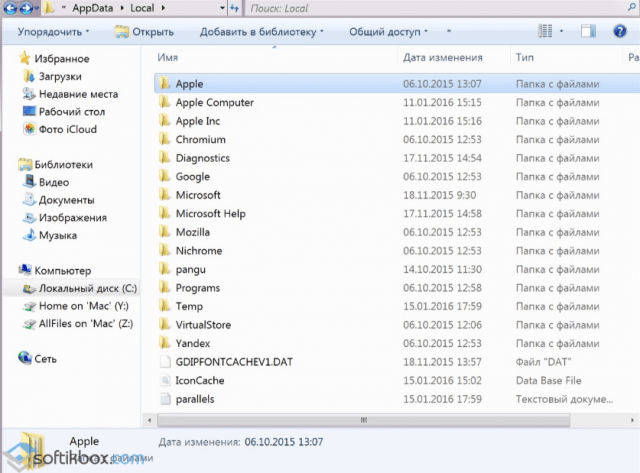Open Недавние места in sidebar

[x=70, y=94]
